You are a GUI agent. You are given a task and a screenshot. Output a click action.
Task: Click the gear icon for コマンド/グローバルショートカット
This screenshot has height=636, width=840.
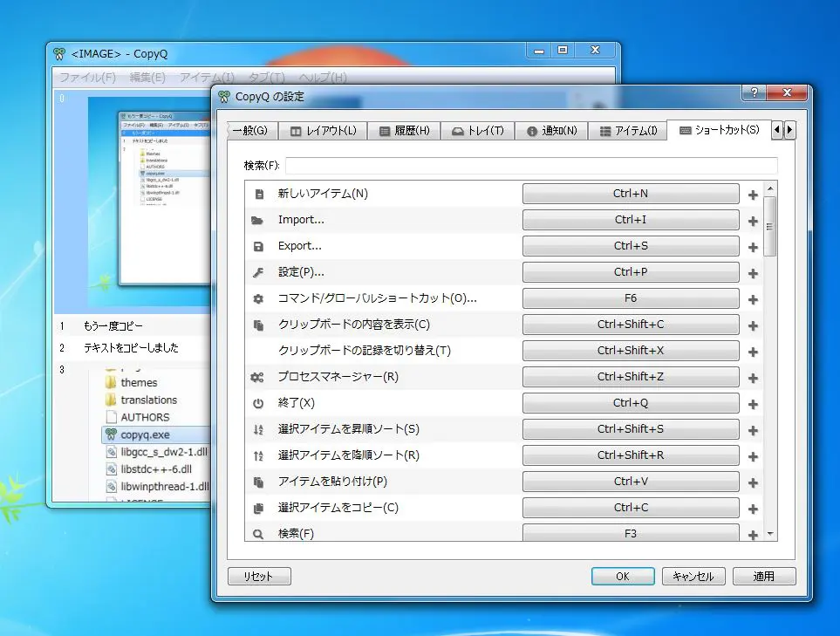pyautogui.click(x=258, y=299)
